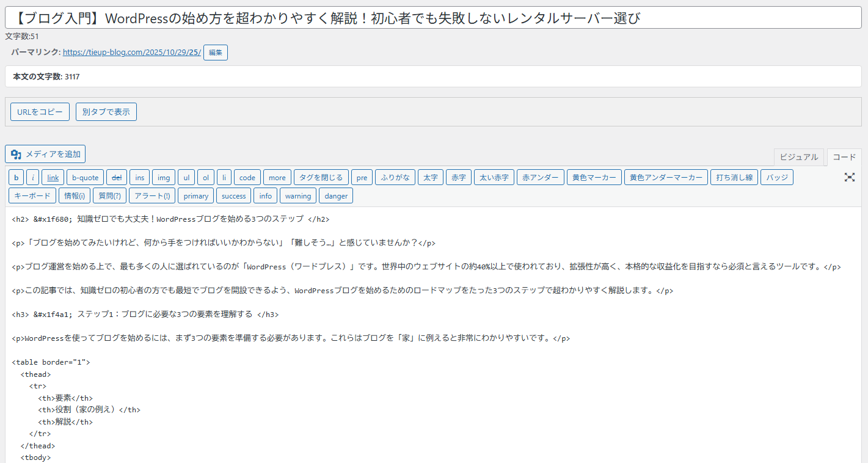The image size is (868, 463).
Task: Insert a link using the link button
Action: [53, 178]
